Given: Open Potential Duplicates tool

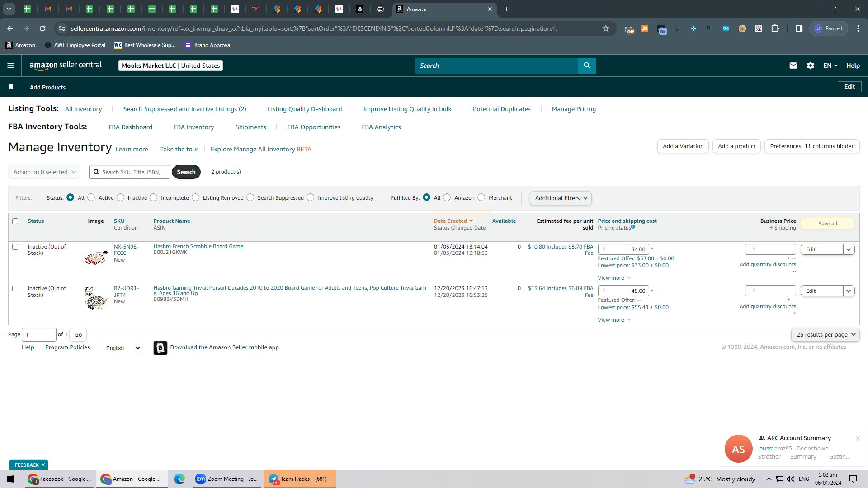Looking at the screenshot, I should click(502, 109).
